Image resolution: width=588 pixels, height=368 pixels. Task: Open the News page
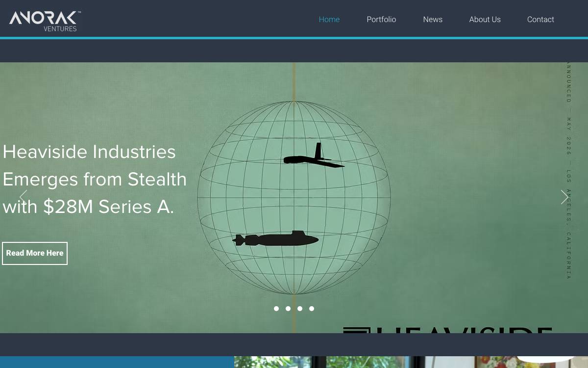(433, 20)
